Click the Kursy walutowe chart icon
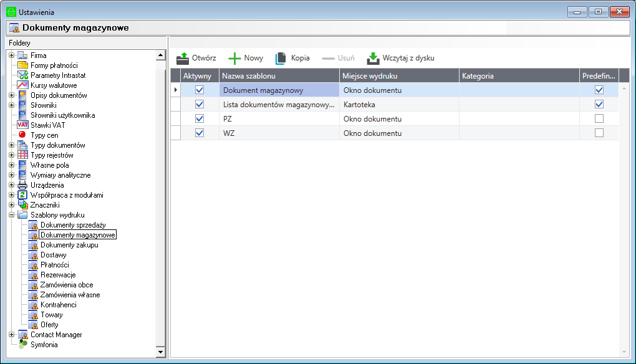636x364 pixels. (22, 85)
